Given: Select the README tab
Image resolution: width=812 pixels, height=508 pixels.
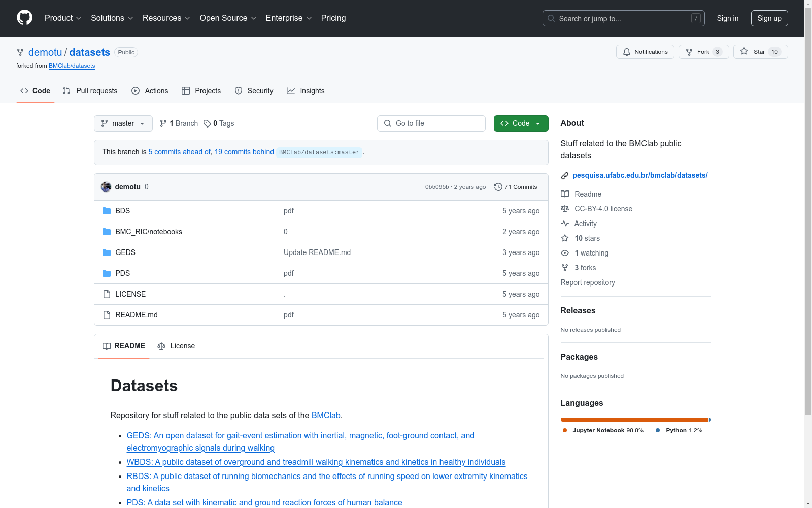Looking at the screenshot, I should pyautogui.click(x=124, y=346).
